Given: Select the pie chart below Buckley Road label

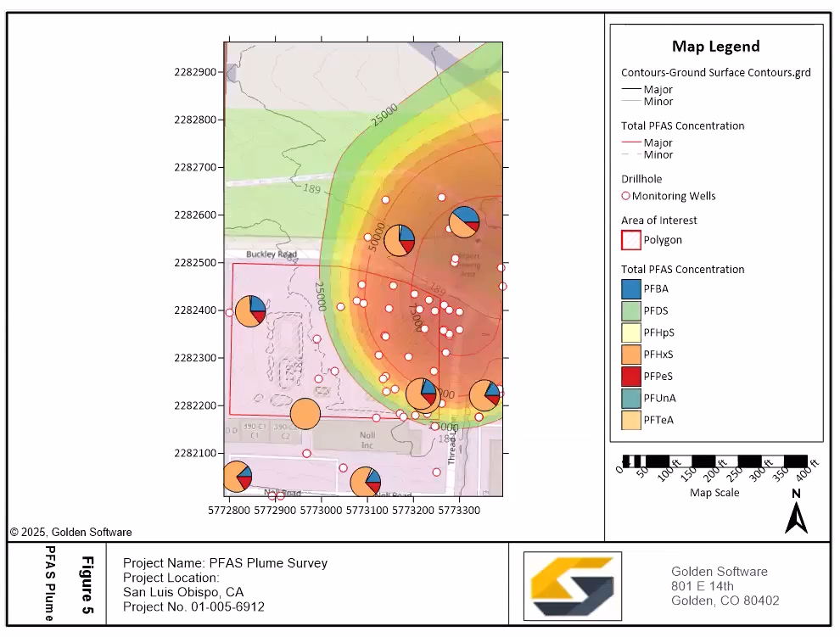Looking at the screenshot, I should tap(250, 311).
